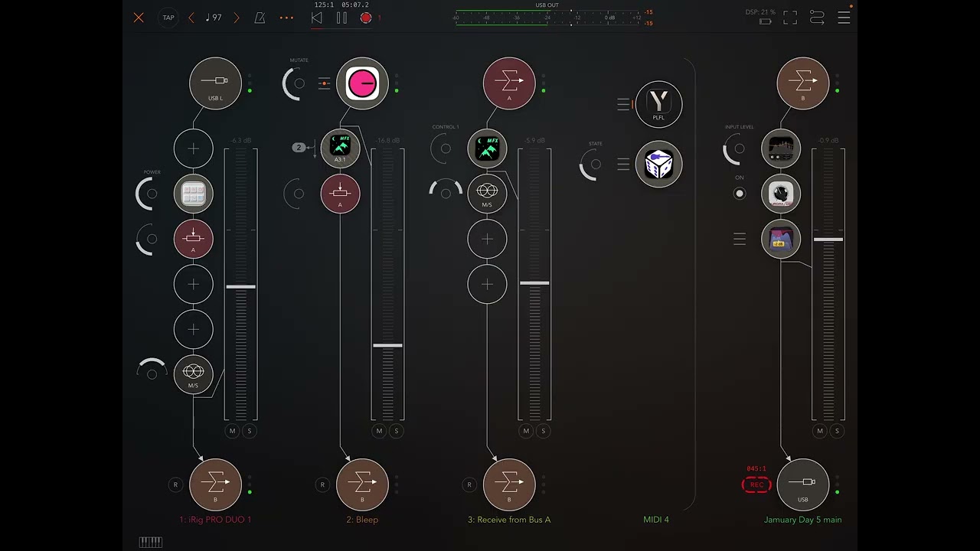Image resolution: width=980 pixels, height=551 pixels.
Task: Open the M/S node in channel 1
Action: tap(194, 374)
